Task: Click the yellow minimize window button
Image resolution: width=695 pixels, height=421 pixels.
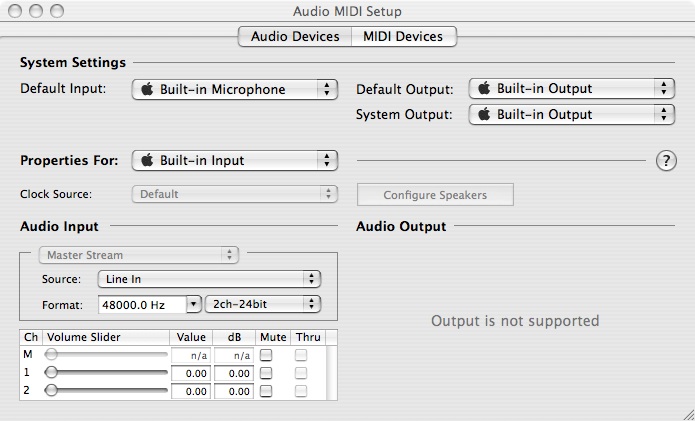Action: pos(37,12)
